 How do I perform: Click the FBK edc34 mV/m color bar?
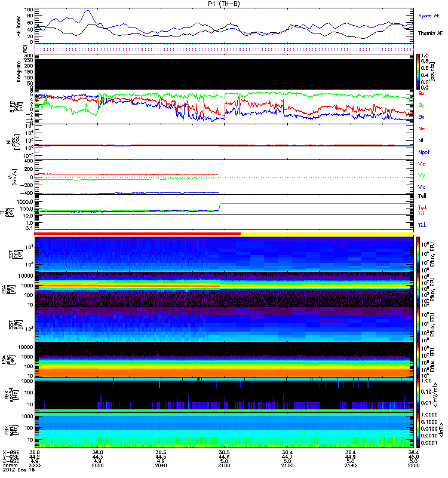coord(418,396)
